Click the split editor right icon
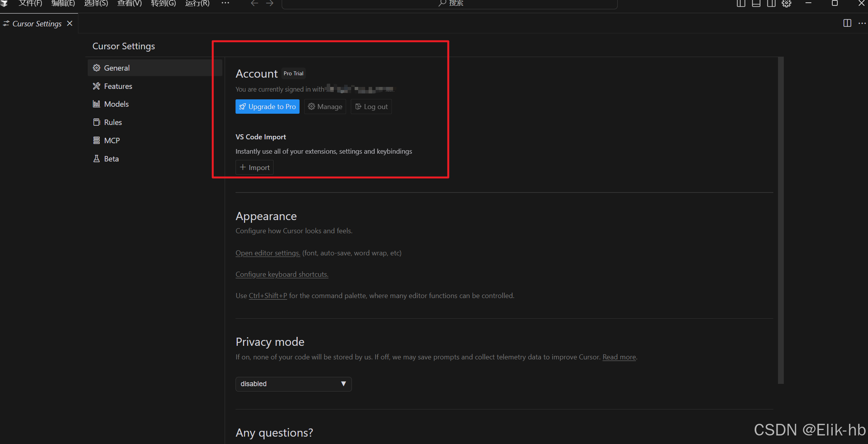 pos(847,23)
